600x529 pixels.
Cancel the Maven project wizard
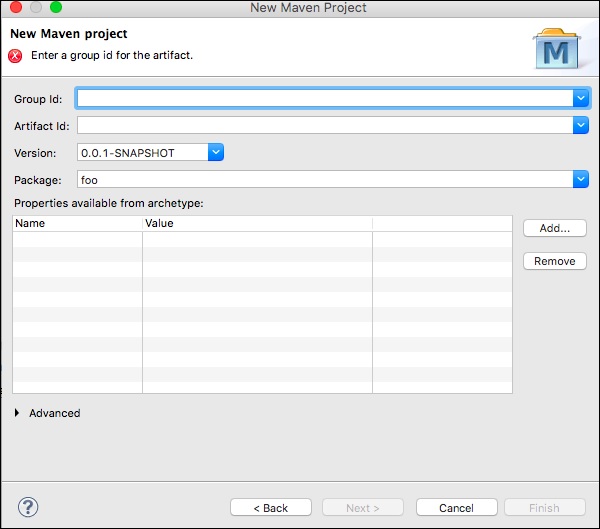point(456,508)
